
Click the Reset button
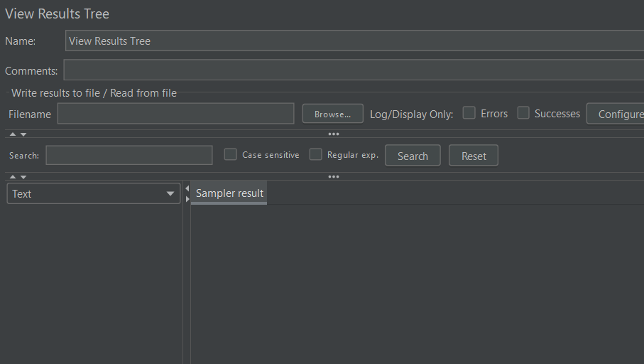474,156
